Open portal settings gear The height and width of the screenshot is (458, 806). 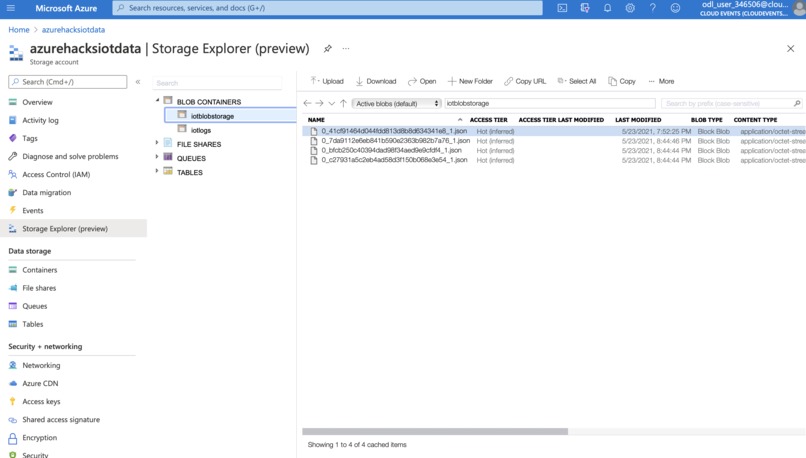click(x=630, y=8)
